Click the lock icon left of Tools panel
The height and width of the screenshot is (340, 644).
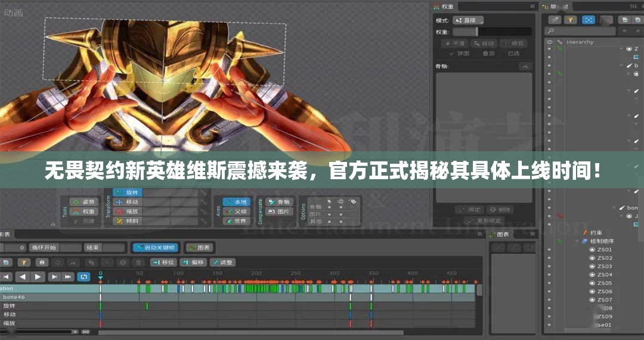53,224
